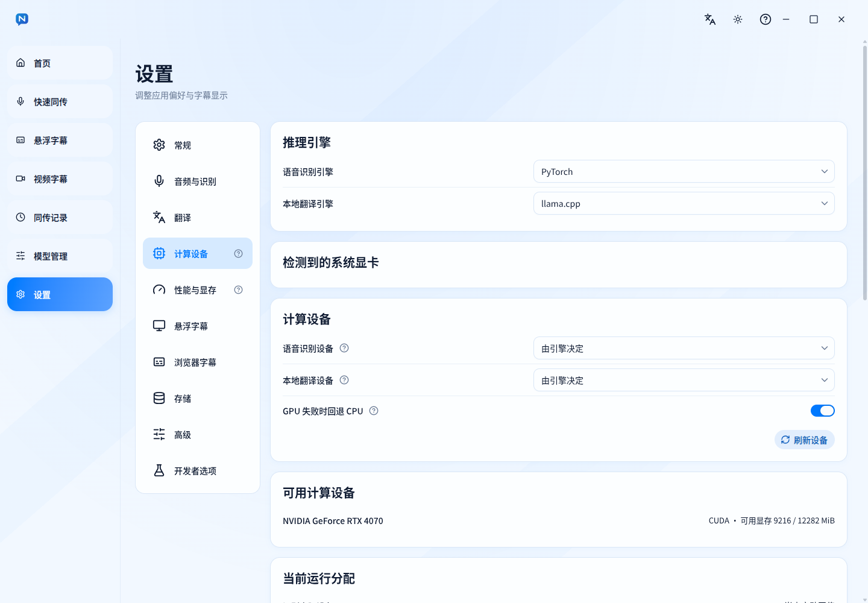
Task: Open 同传记录 history
Action: pyautogui.click(x=60, y=217)
